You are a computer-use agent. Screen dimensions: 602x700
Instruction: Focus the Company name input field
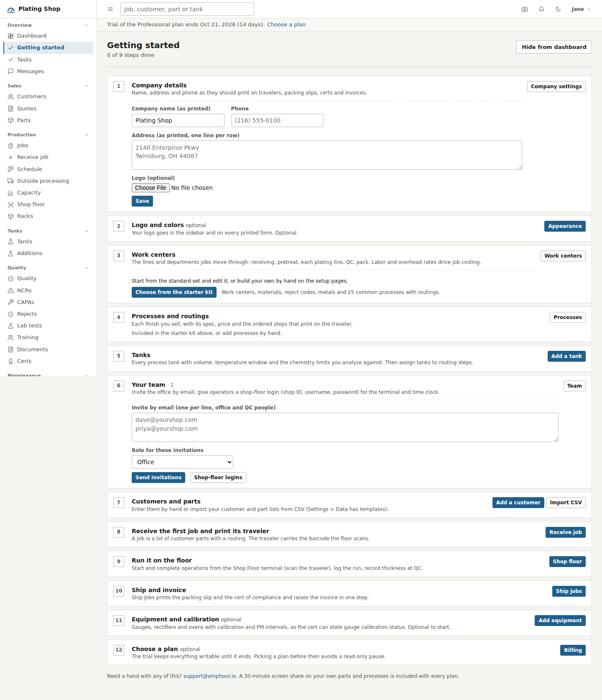pos(178,120)
